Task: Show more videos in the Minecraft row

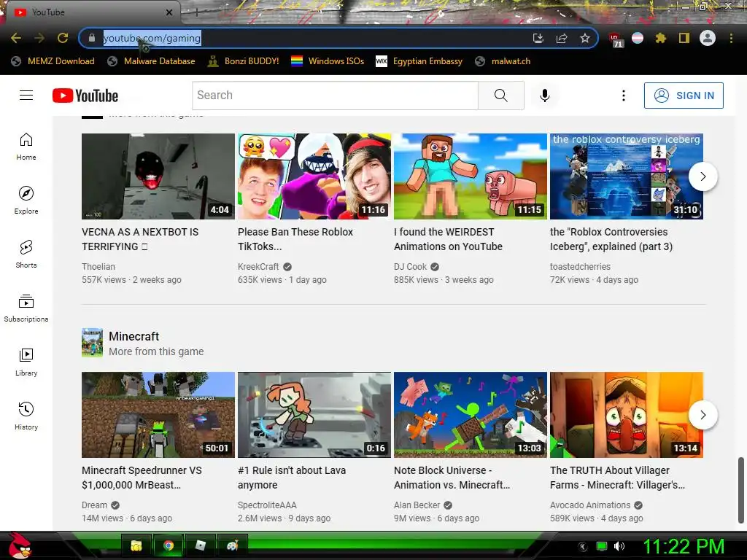Action: tap(703, 415)
